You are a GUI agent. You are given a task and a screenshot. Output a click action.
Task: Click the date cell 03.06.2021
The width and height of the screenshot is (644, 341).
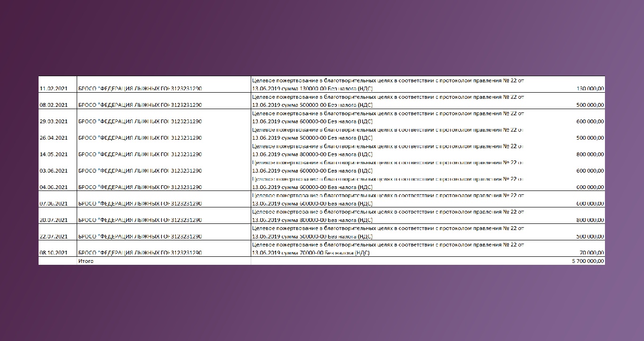[x=54, y=171]
